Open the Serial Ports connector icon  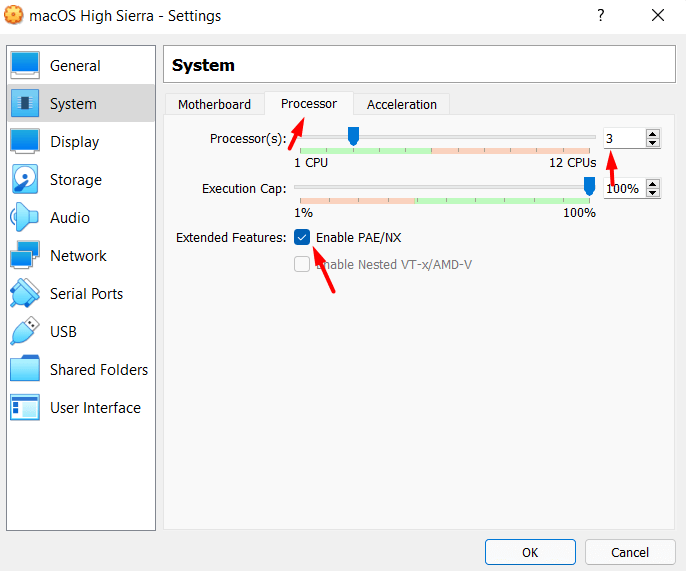pyautogui.click(x=24, y=293)
